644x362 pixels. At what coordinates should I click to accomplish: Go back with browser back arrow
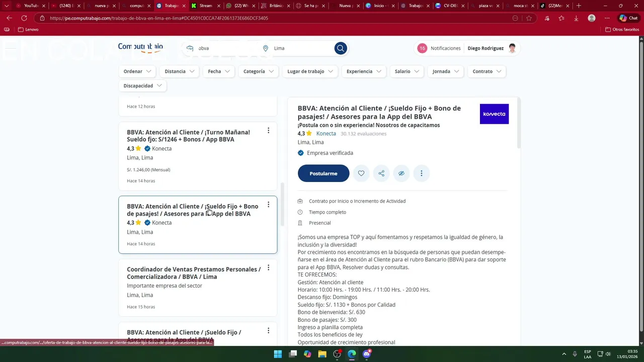pos(9,18)
